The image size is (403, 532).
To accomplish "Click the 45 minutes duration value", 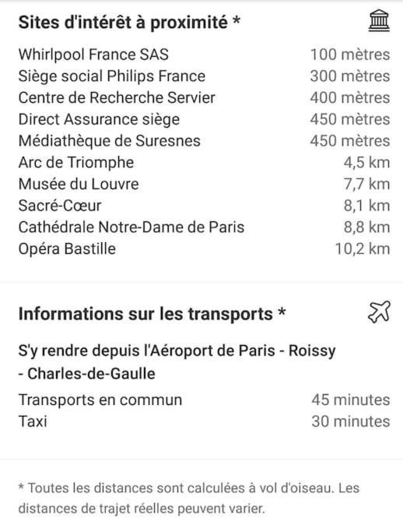I will tap(351, 400).
